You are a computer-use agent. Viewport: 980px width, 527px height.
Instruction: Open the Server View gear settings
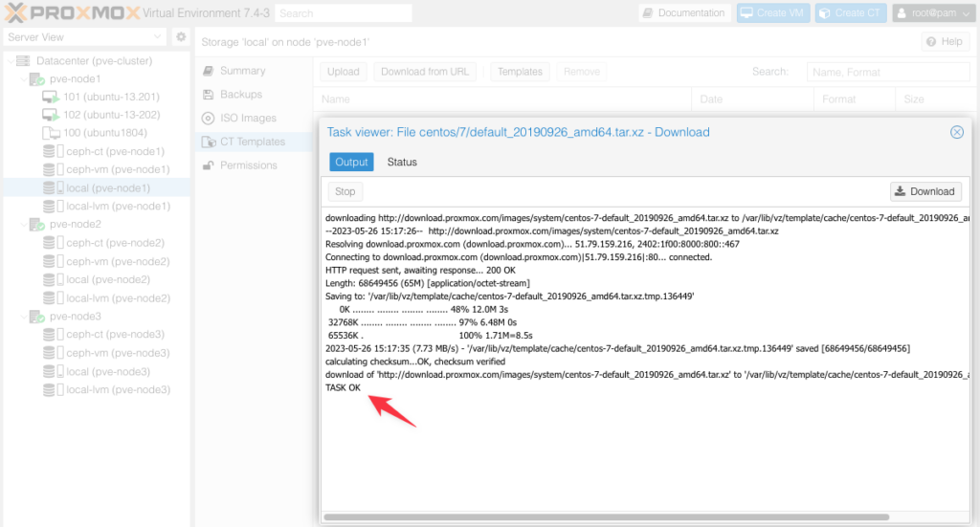[x=181, y=37]
